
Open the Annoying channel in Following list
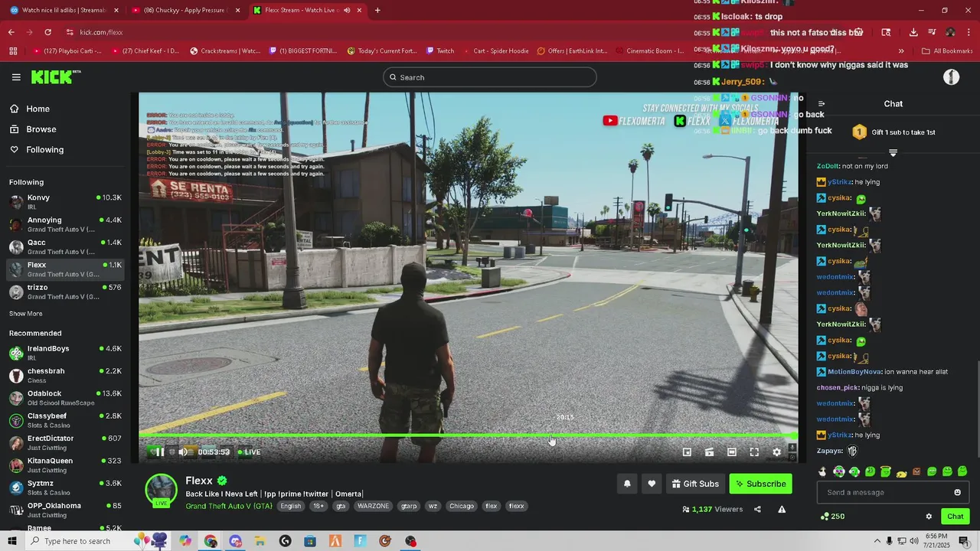pyautogui.click(x=65, y=224)
